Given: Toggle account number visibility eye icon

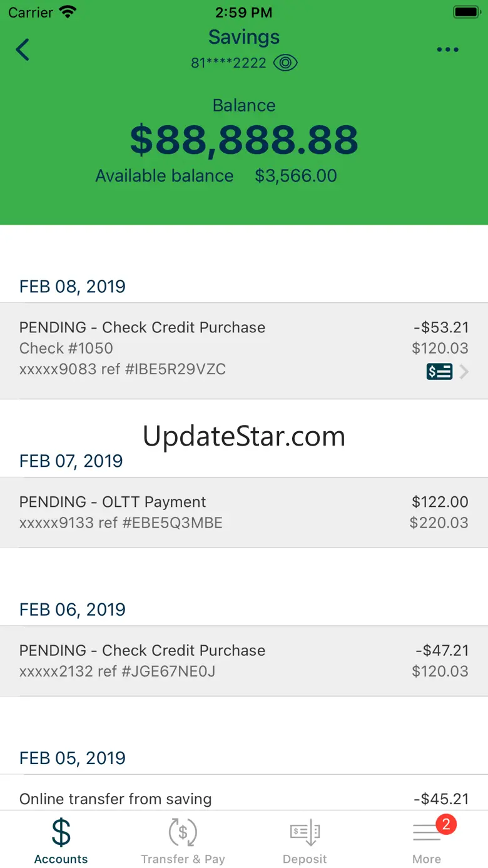Looking at the screenshot, I should [x=285, y=63].
